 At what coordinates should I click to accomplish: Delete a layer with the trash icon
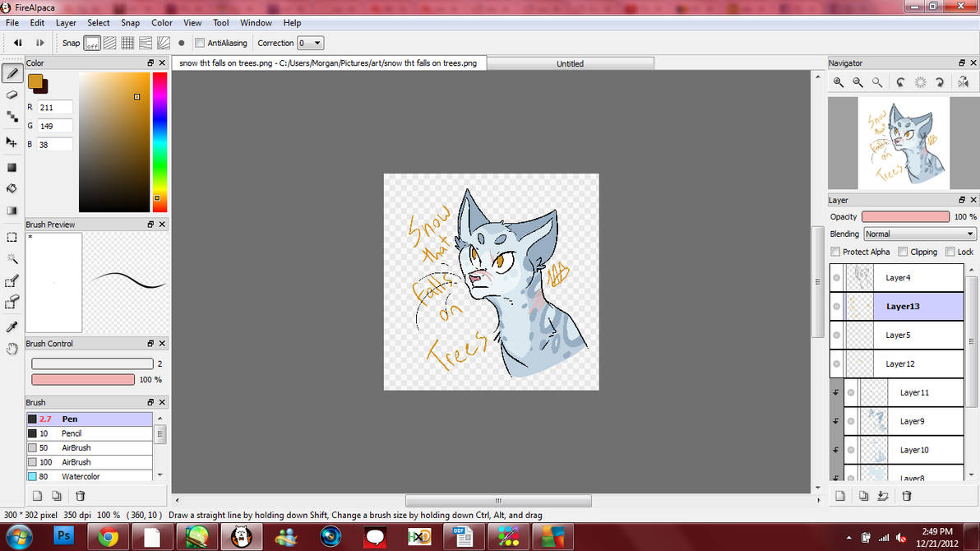click(x=906, y=495)
